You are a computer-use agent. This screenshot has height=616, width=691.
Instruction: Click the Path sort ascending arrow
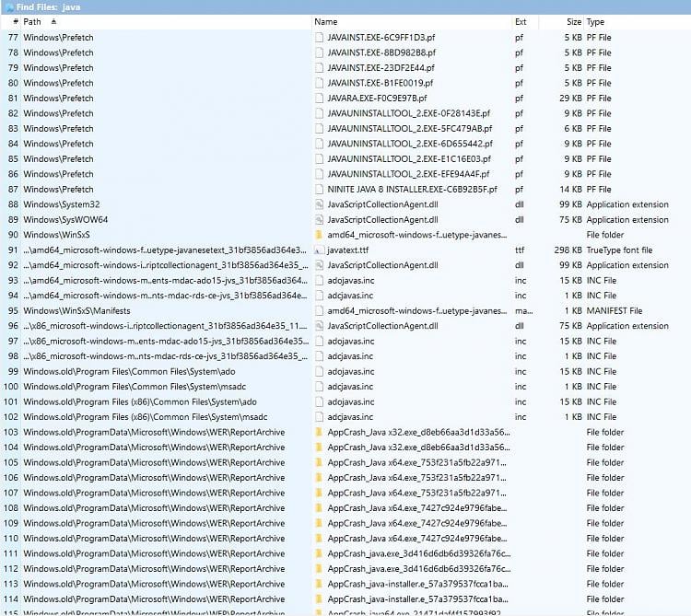point(53,21)
